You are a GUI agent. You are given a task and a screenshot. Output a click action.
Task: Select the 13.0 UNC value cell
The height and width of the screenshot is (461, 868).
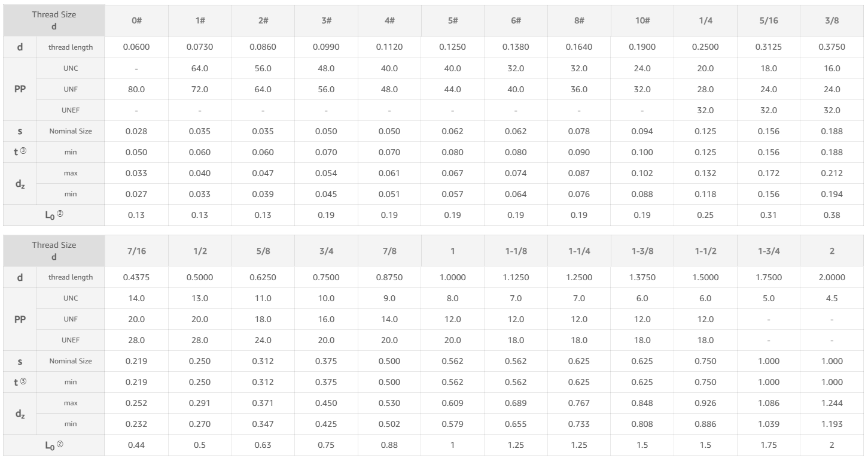click(x=199, y=298)
